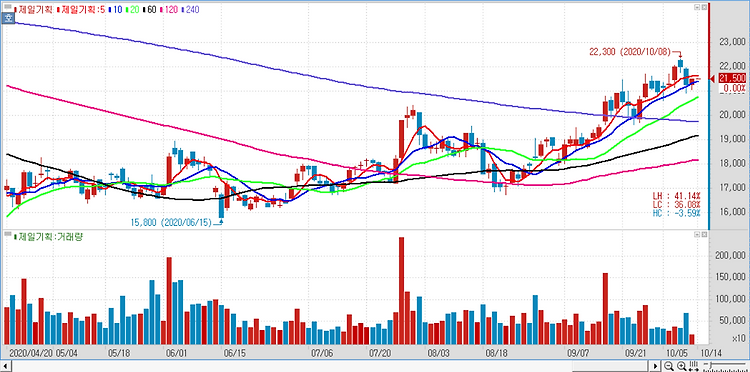Click the 호 button at chart top-left

tap(8, 18)
